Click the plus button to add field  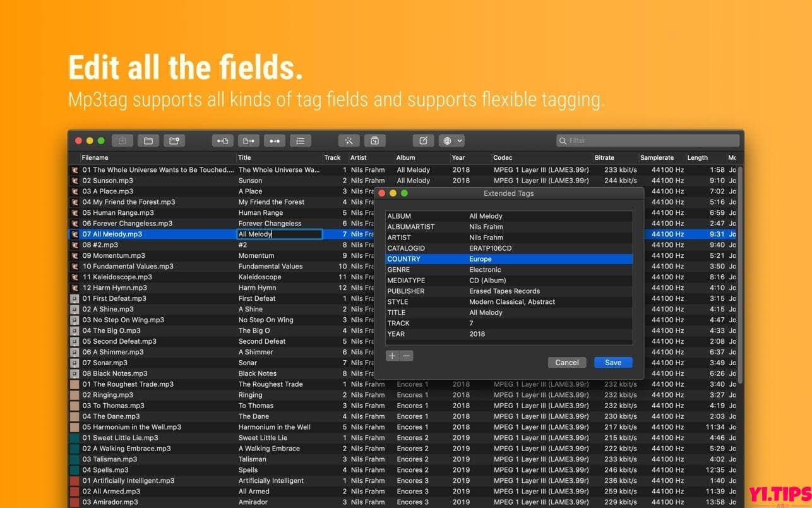tap(392, 356)
